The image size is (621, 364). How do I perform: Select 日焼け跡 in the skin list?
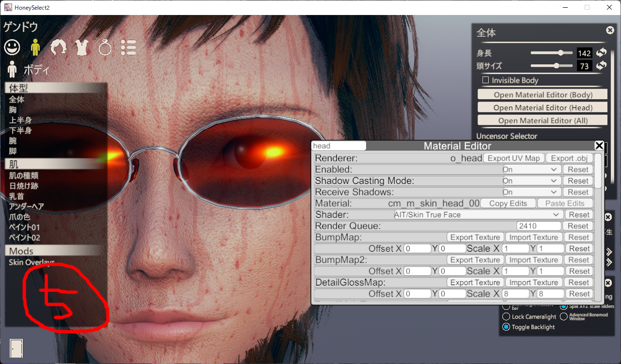[x=24, y=186]
